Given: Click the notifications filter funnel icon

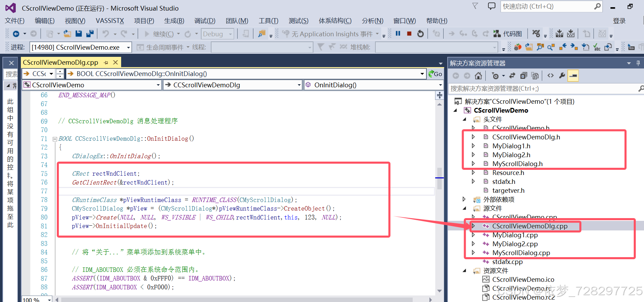Looking at the screenshot, I should [475, 6].
